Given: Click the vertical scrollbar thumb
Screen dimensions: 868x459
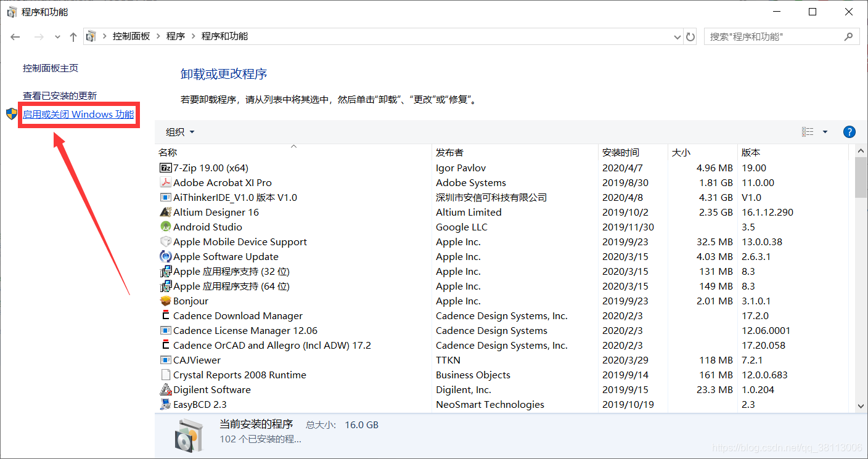Looking at the screenshot, I should pyautogui.click(x=861, y=177).
